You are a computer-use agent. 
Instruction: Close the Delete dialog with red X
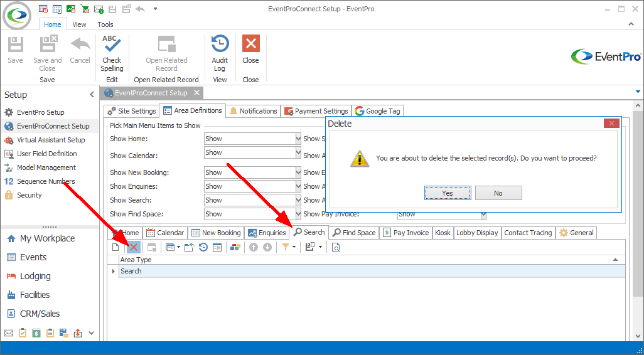(611, 123)
